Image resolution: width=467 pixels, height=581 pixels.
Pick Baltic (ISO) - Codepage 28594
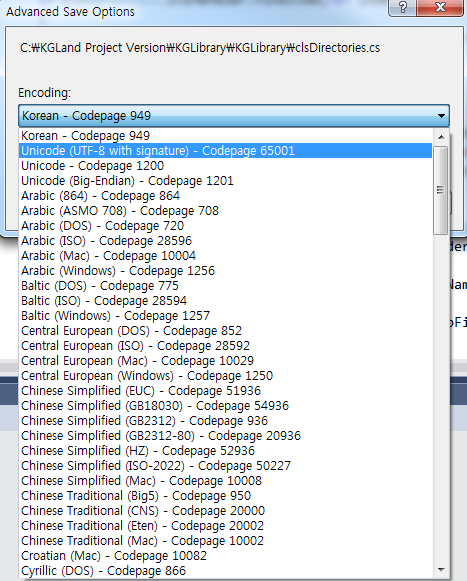(x=225, y=301)
